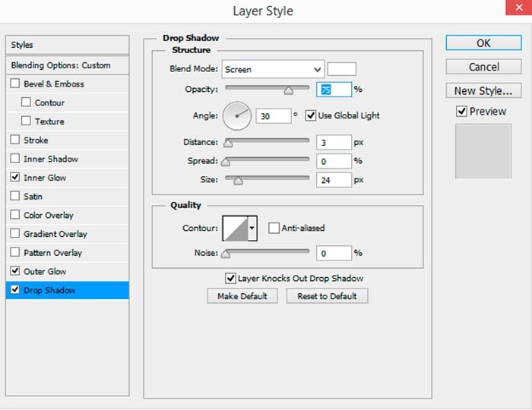532x410 pixels.
Task: Open the Blend Mode dropdown
Action: (273, 69)
